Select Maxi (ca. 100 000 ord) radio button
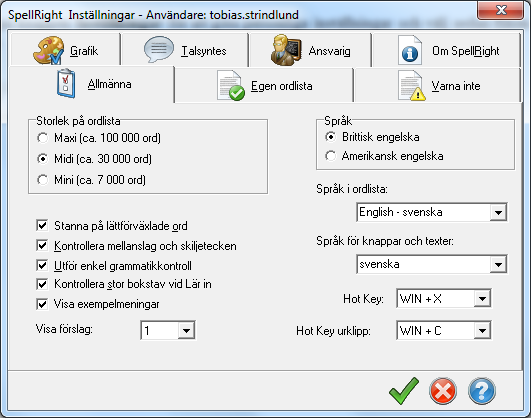The height and width of the screenshot is (418, 531). click(x=43, y=138)
